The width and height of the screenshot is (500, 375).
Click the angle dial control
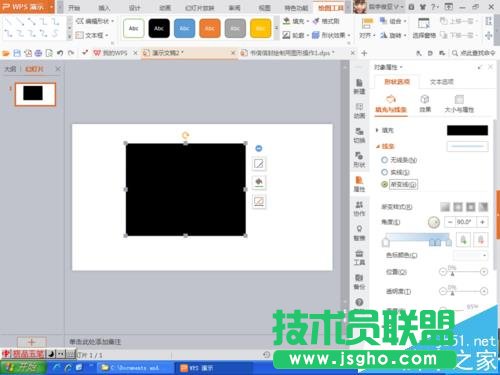coord(434,222)
